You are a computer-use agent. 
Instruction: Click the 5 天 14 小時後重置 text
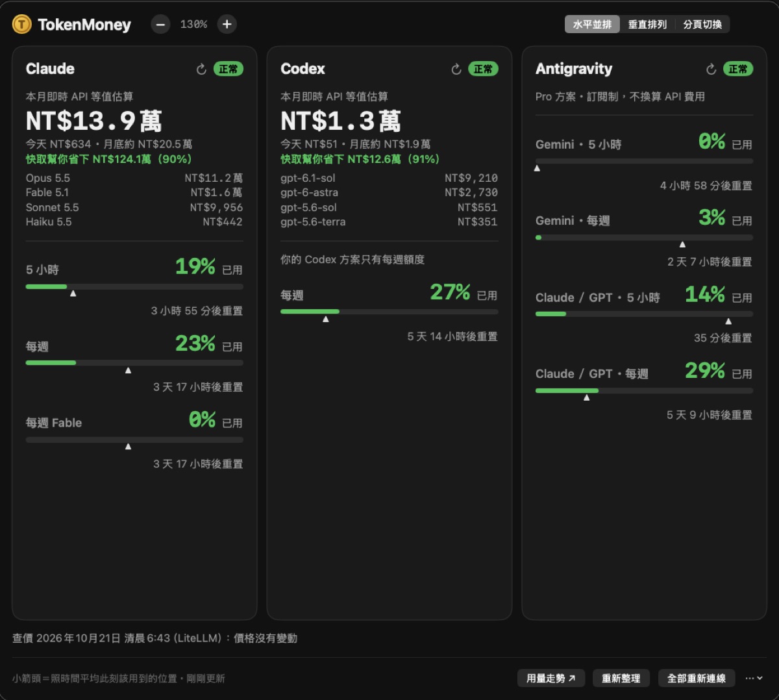452,336
